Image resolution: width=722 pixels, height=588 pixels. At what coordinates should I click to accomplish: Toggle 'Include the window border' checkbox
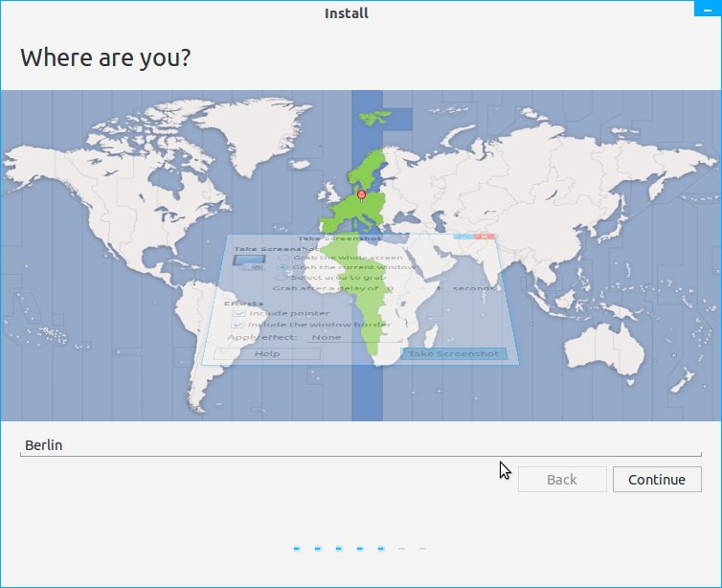tap(237, 325)
